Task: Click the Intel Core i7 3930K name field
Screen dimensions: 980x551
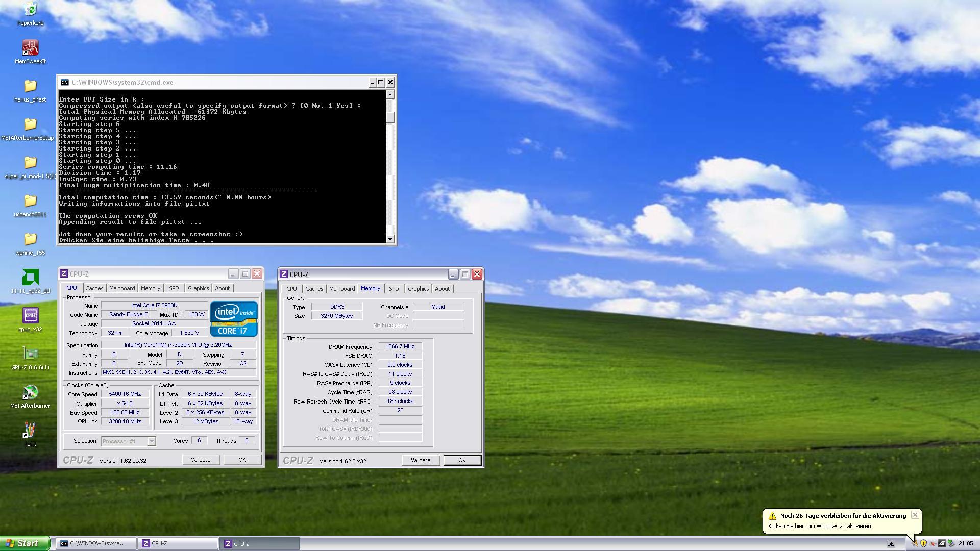Action: (x=154, y=305)
